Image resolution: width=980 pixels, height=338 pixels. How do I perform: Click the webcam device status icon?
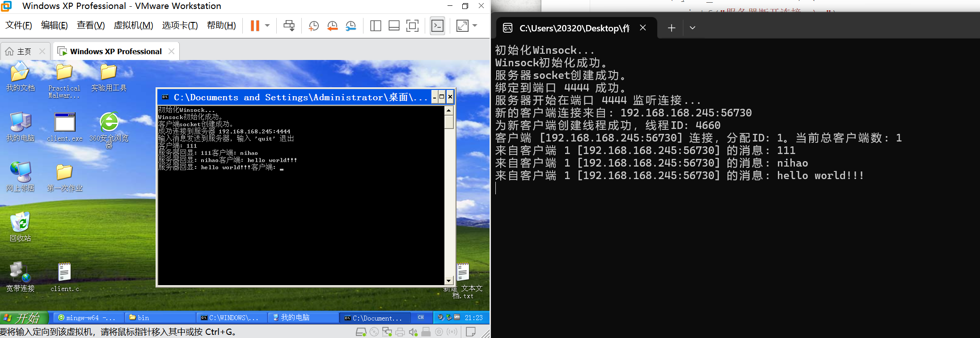tap(439, 332)
